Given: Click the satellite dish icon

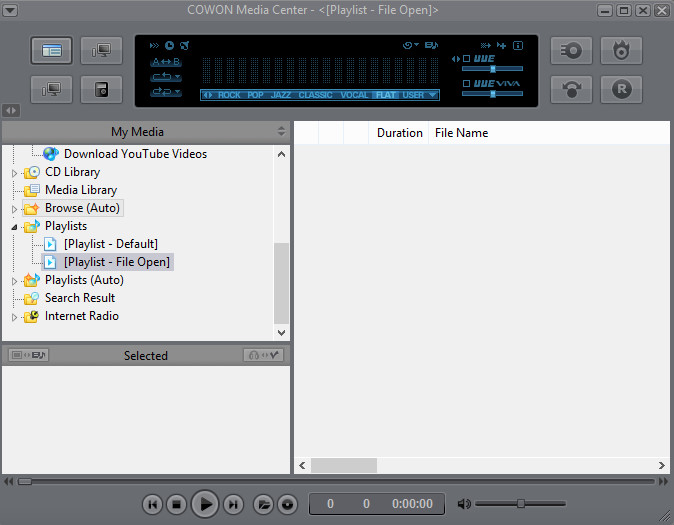Looking at the screenshot, I should click(x=184, y=45).
